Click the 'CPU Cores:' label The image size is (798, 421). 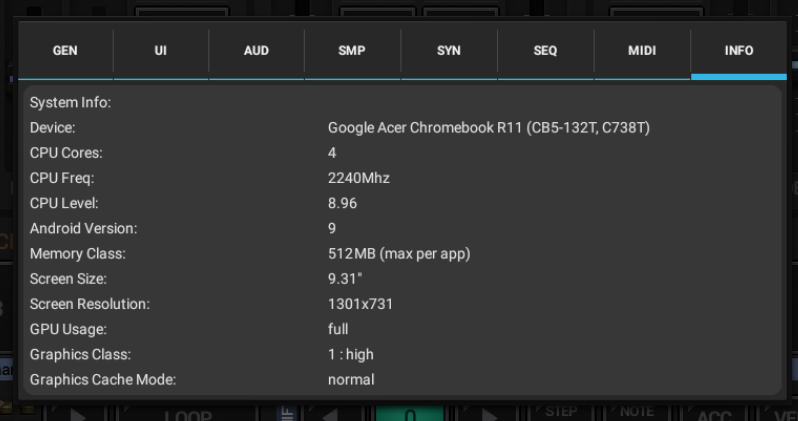pyautogui.click(x=66, y=153)
